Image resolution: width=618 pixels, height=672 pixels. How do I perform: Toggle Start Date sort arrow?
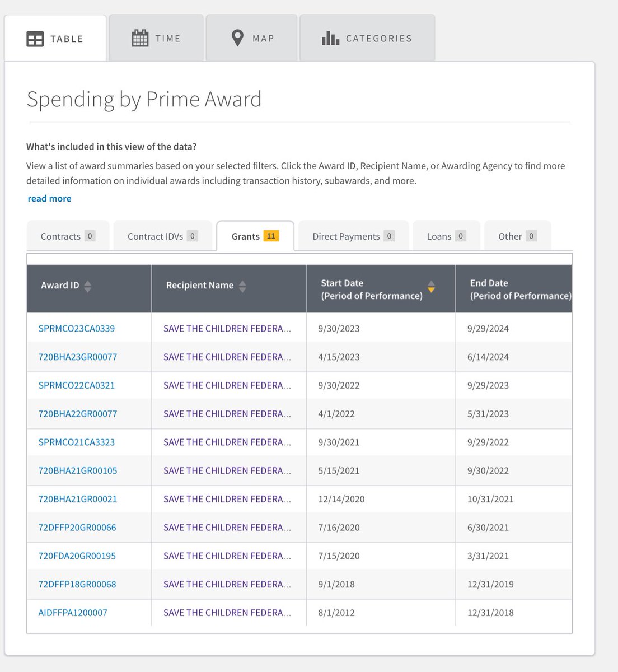pos(431,287)
